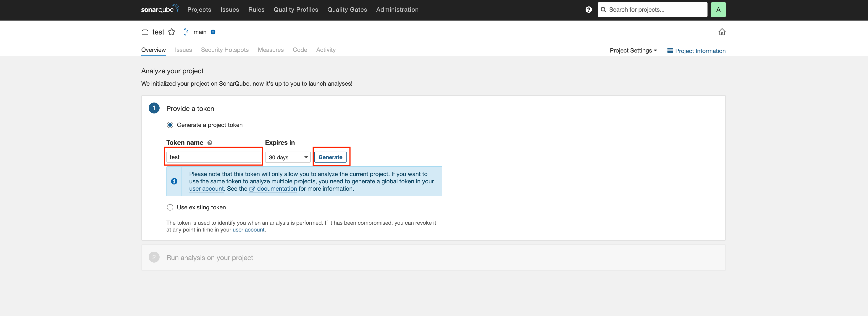Open the help question mark icon
The image size is (868, 316).
(x=588, y=9)
